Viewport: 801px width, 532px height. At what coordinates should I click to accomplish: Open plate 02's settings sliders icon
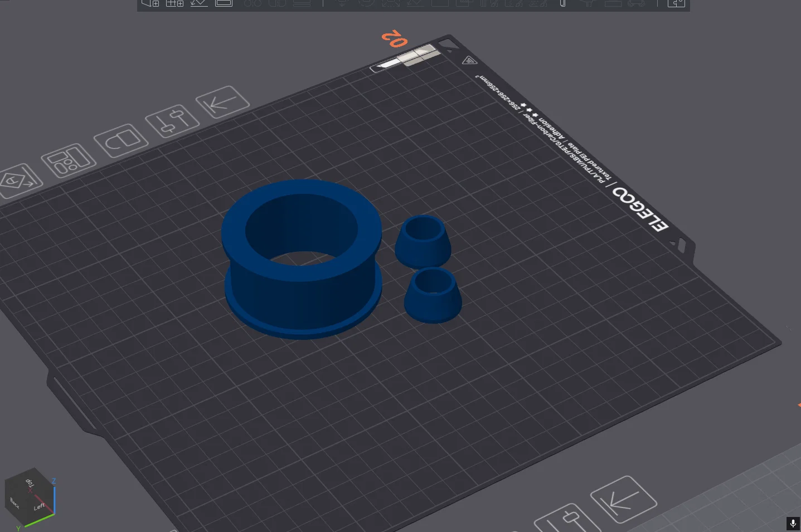172,121
